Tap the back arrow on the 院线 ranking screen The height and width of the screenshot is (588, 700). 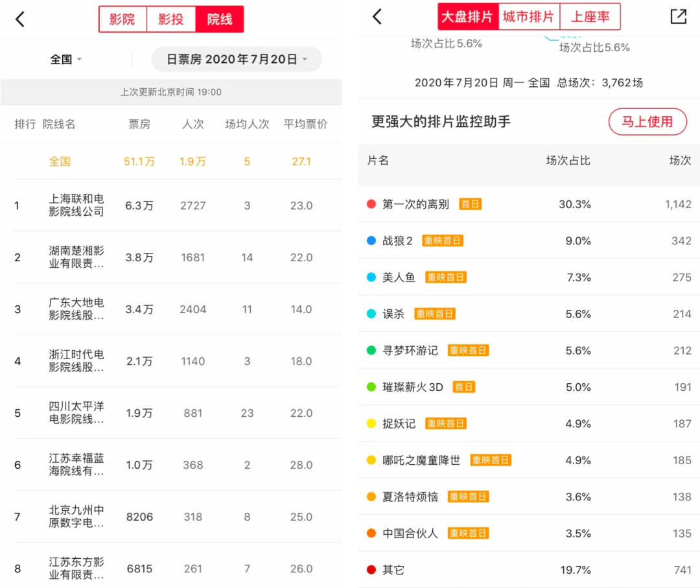click(x=20, y=19)
